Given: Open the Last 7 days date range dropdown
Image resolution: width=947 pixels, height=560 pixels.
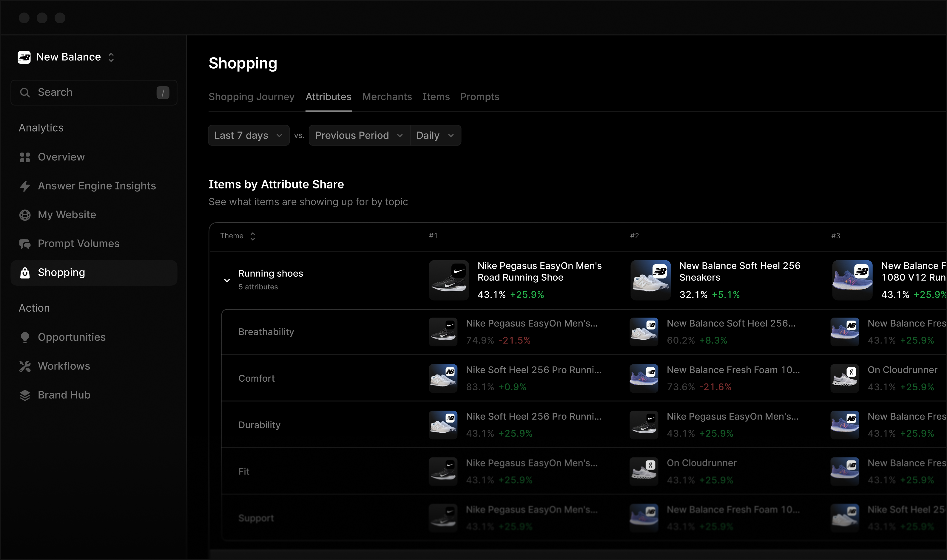Looking at the screenshot, I should click(x=248, y=135).
